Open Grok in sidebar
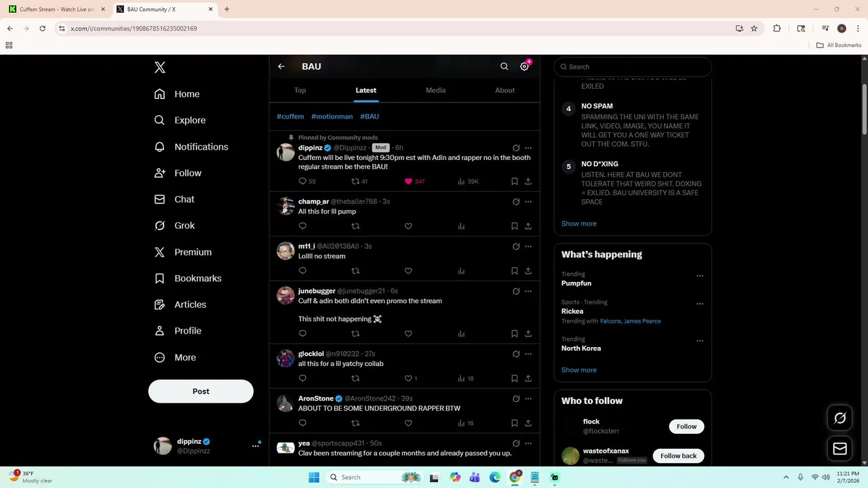This screenshot has height=488, width=868. pyautogui.click(x=174, y=226)
